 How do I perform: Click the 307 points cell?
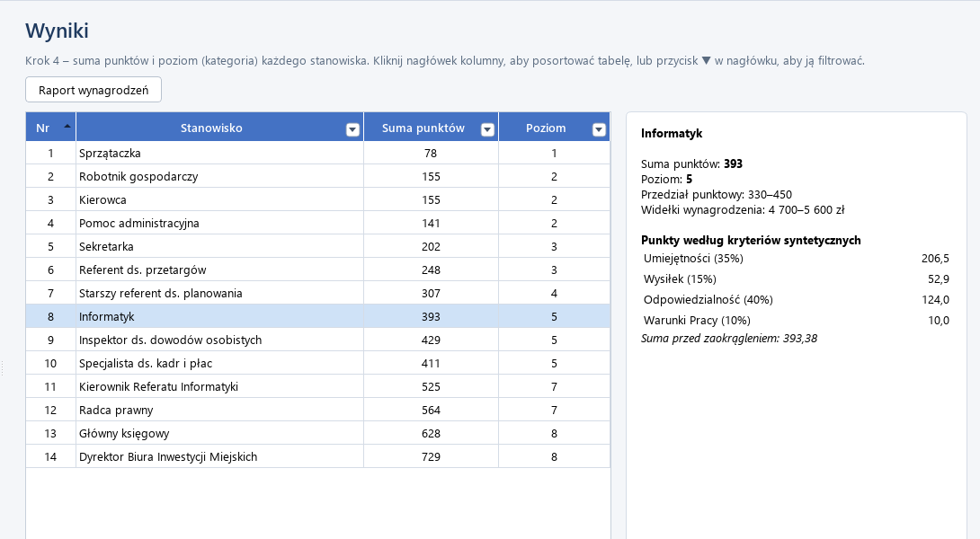431,293
